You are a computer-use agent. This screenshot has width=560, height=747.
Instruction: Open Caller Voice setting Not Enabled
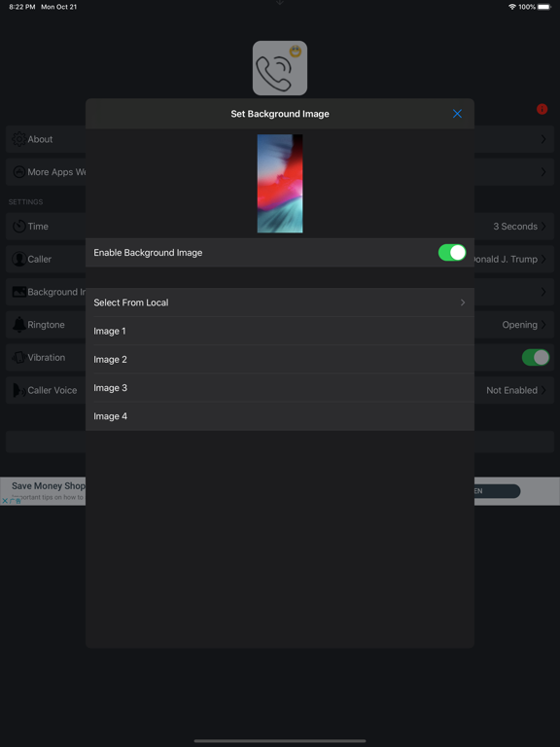point(516,390)
